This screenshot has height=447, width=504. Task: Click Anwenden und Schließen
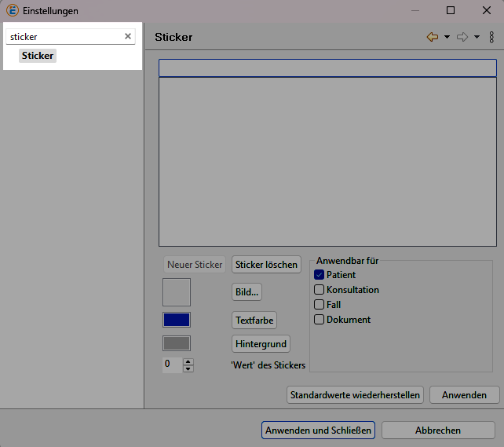pos(318,431)
